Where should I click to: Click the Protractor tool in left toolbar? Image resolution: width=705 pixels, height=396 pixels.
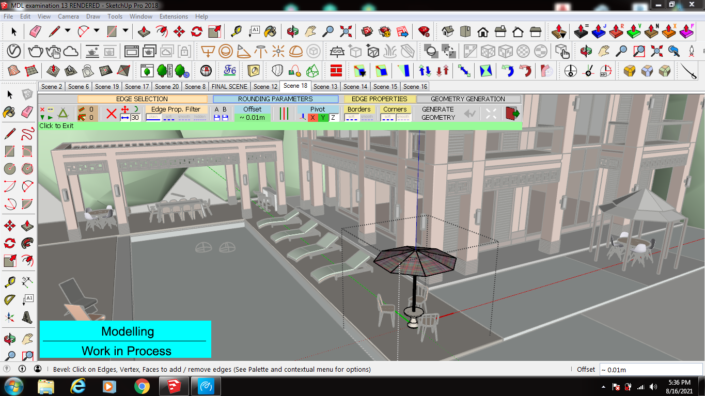9,300
